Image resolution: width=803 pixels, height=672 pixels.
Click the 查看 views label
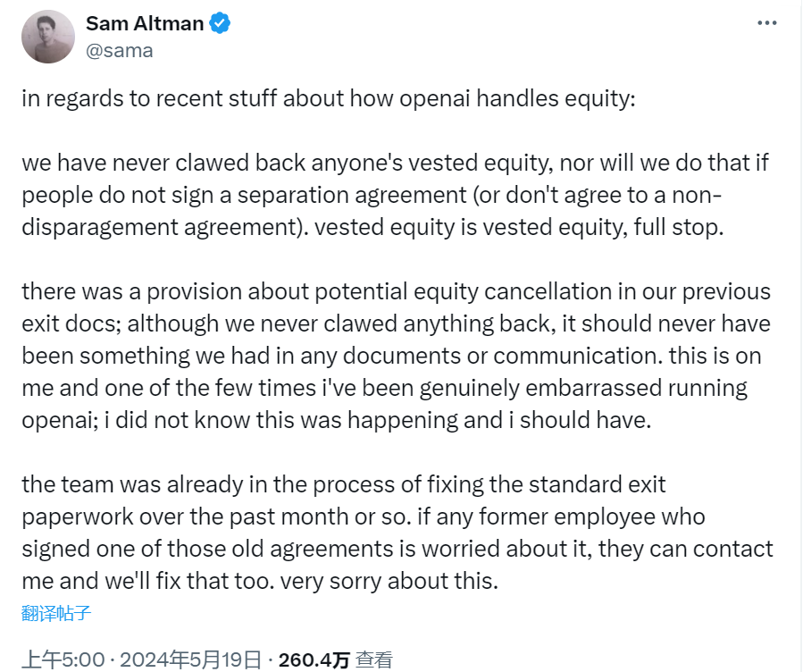pyautogui.click(x=374, y=659)
